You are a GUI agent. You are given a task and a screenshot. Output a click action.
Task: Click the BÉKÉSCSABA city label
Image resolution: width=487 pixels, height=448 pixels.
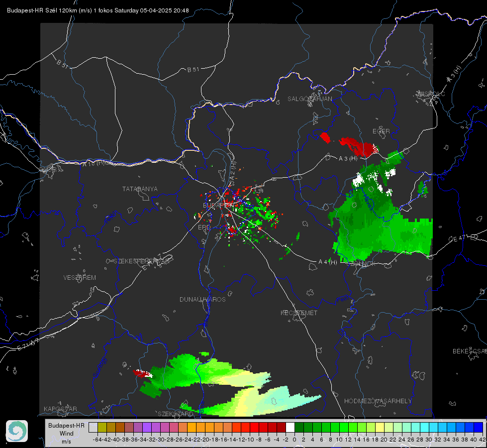(x=470, y=351)
